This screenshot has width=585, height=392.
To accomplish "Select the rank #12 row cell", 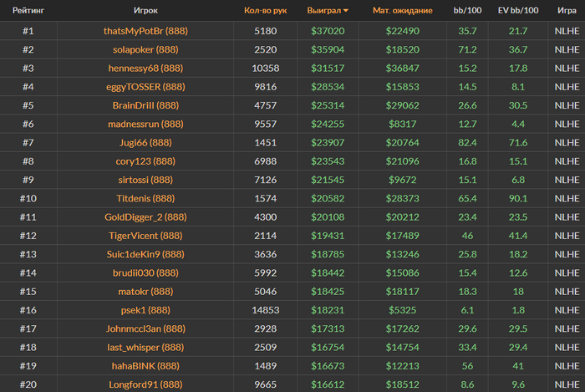I will pyautogui.click(x=28, y=236).
